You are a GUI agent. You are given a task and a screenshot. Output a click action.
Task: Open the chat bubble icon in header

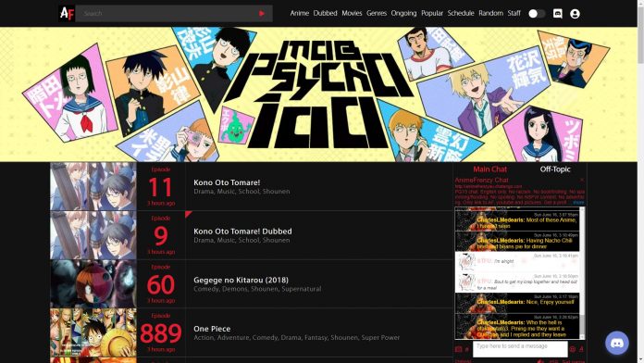(557, 14)
